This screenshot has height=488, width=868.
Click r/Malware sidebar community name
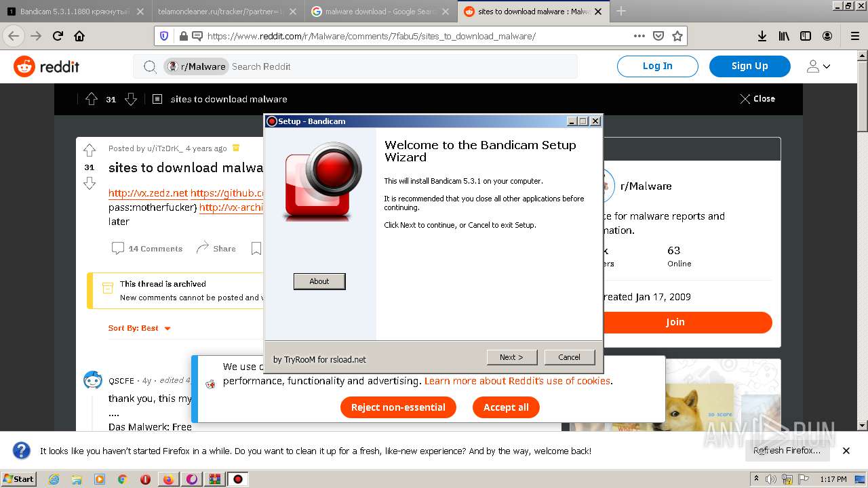(646, 186)
